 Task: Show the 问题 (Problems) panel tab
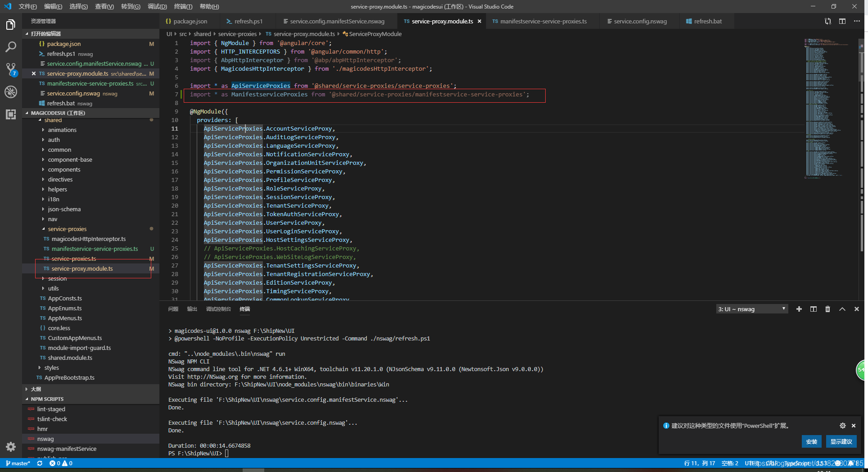click(x=173, y=309)
